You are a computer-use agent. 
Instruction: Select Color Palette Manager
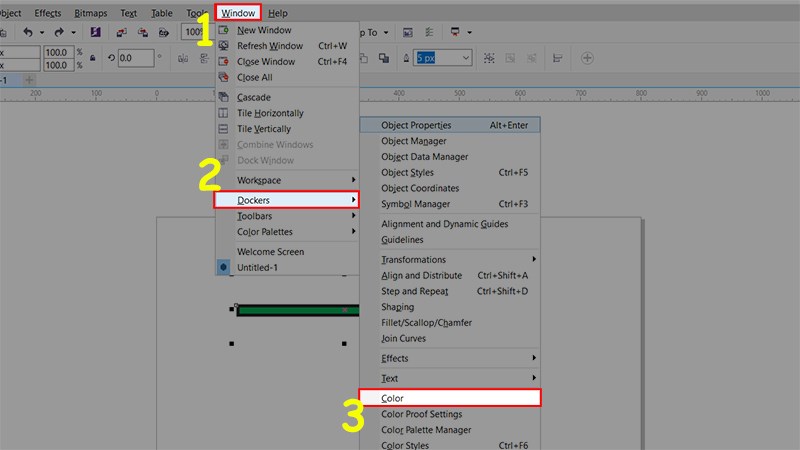pos(450,430)
